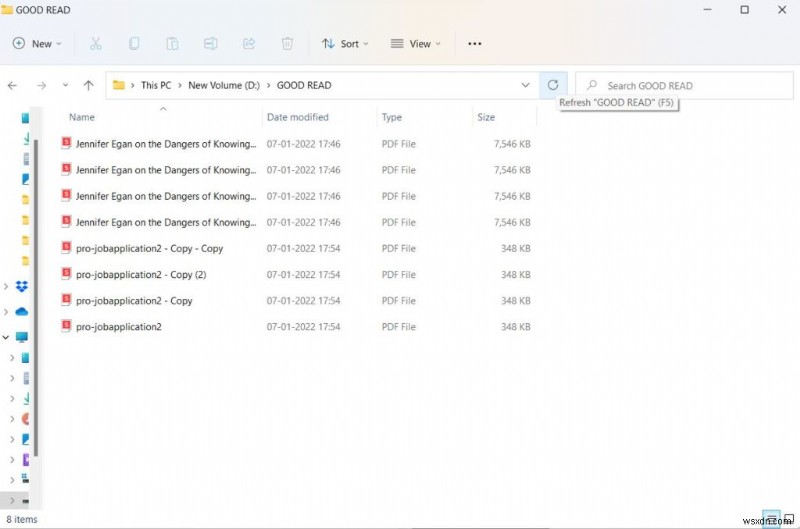Click GOOD READ breadcrumb segment

click(304, 85)
